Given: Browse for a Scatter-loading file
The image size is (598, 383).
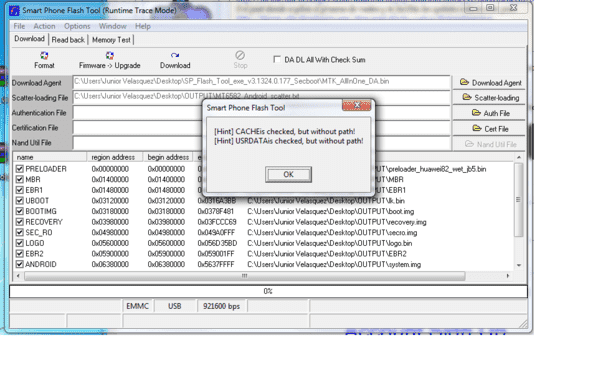Looking at the screenshot, I should [x=490, y=98].
